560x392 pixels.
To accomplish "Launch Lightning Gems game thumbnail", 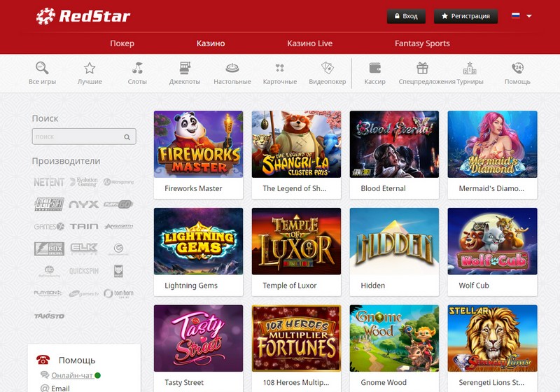I will pos(198,241).
